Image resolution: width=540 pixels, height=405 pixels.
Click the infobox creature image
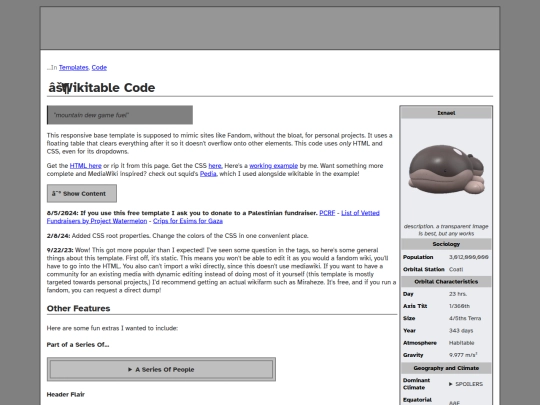pos(446,169)
